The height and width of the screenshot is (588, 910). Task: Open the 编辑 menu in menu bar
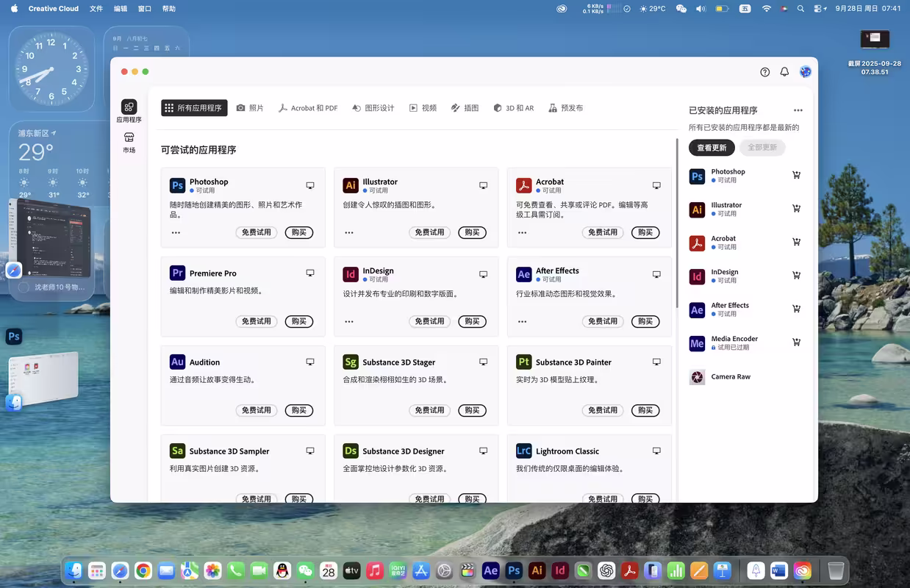coord(121,9)
